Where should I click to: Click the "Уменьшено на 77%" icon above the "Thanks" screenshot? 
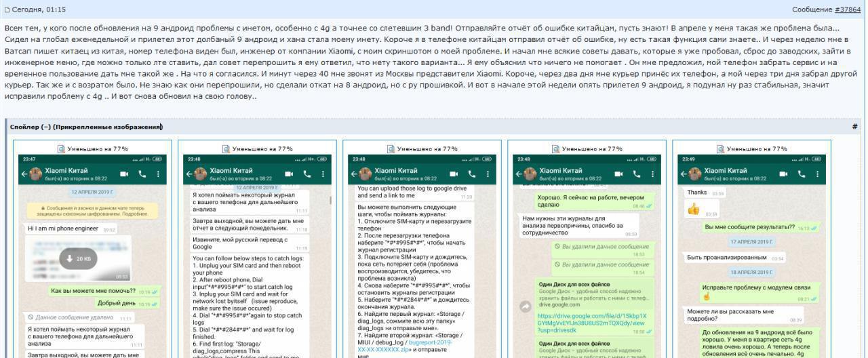720,148
